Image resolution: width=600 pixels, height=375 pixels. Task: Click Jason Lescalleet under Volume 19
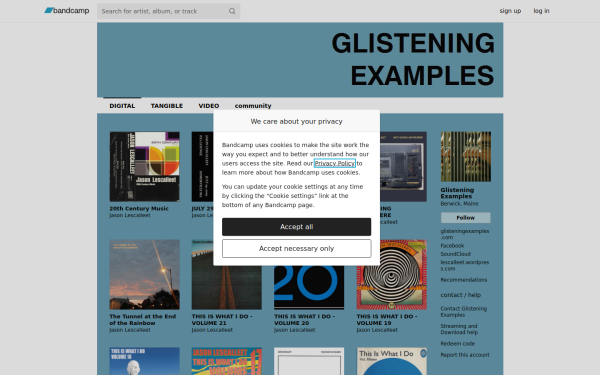pyautogui.click(x=377, y=330)
